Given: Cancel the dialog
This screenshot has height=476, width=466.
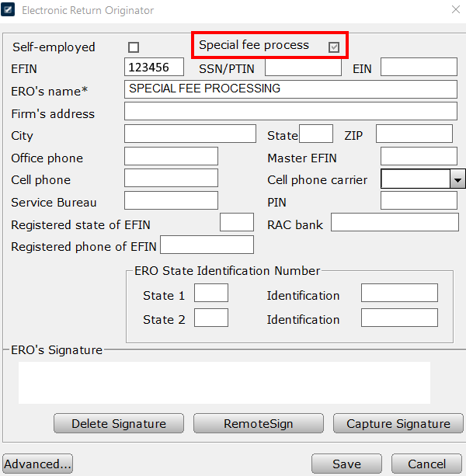Looking at the screenshot, I should [x=426, y=464].
